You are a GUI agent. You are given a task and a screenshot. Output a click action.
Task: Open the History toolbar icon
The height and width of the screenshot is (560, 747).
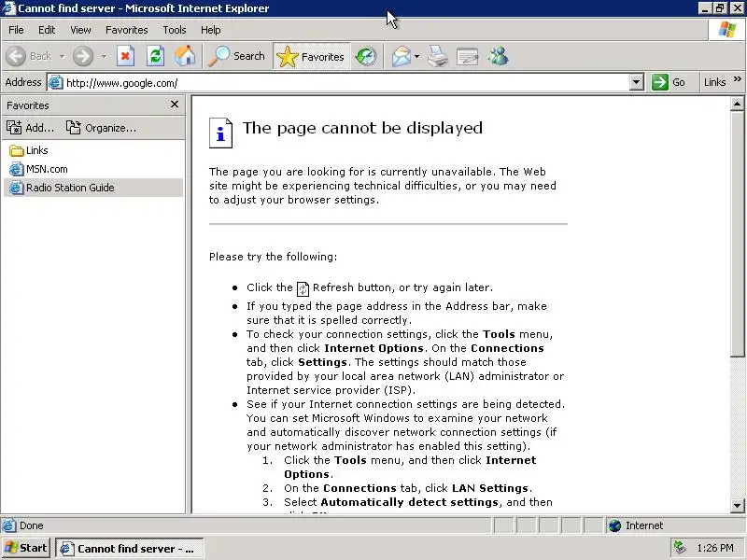click(366, 56)
